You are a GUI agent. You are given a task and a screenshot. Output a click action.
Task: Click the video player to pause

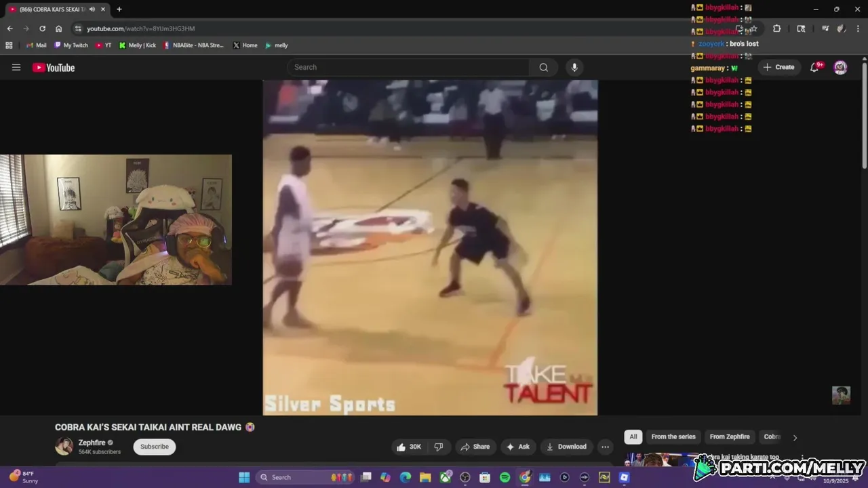pyautogui.click(x=430, y=247)
